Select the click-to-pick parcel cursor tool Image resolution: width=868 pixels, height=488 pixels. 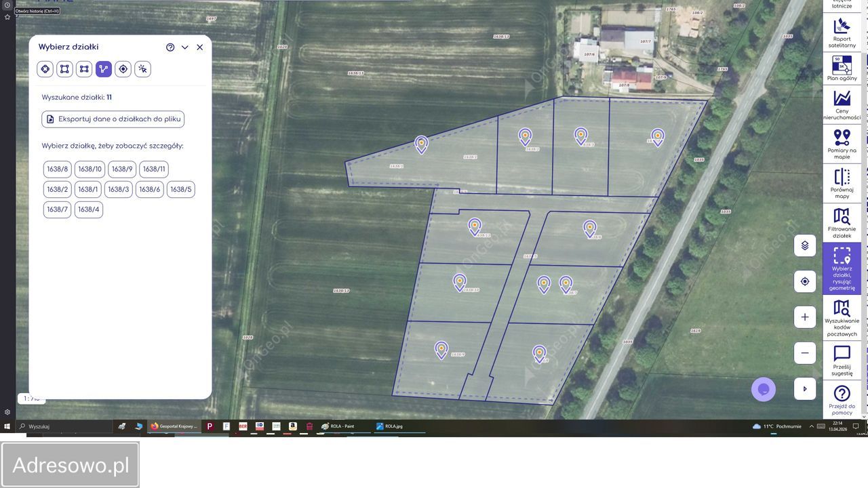142,68
